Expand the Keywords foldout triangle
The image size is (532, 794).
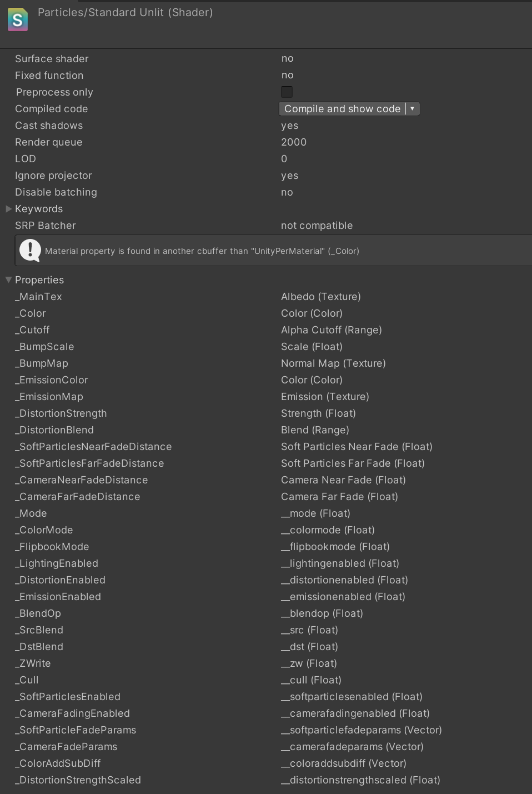8,209
